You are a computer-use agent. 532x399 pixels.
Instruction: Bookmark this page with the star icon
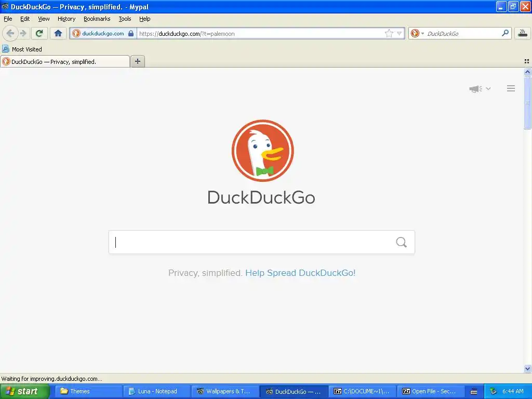point(389,33)
